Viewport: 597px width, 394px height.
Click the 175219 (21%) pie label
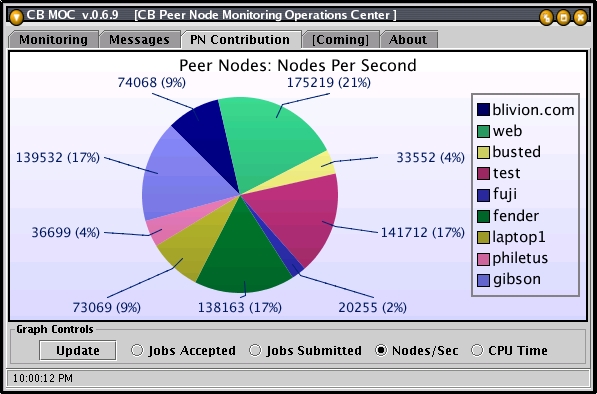[329, 83]
